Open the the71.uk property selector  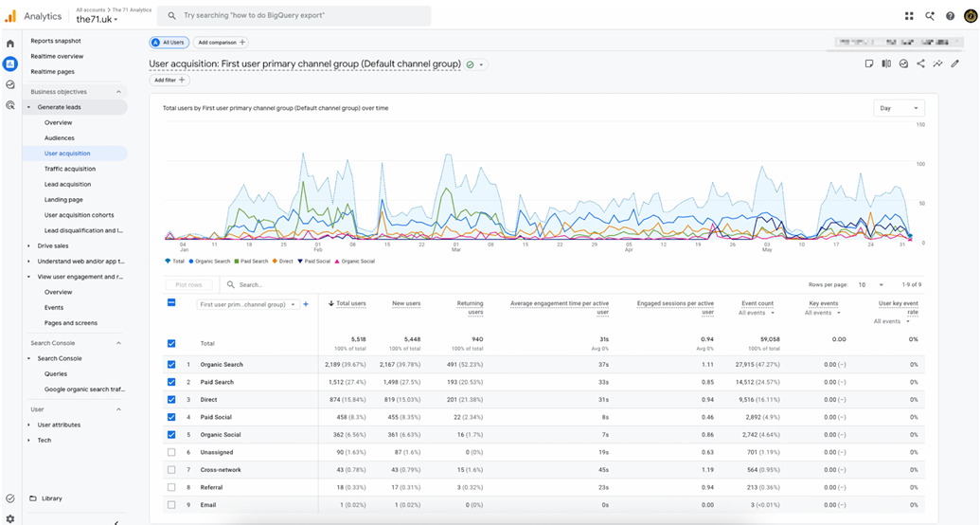pos(97,19)
